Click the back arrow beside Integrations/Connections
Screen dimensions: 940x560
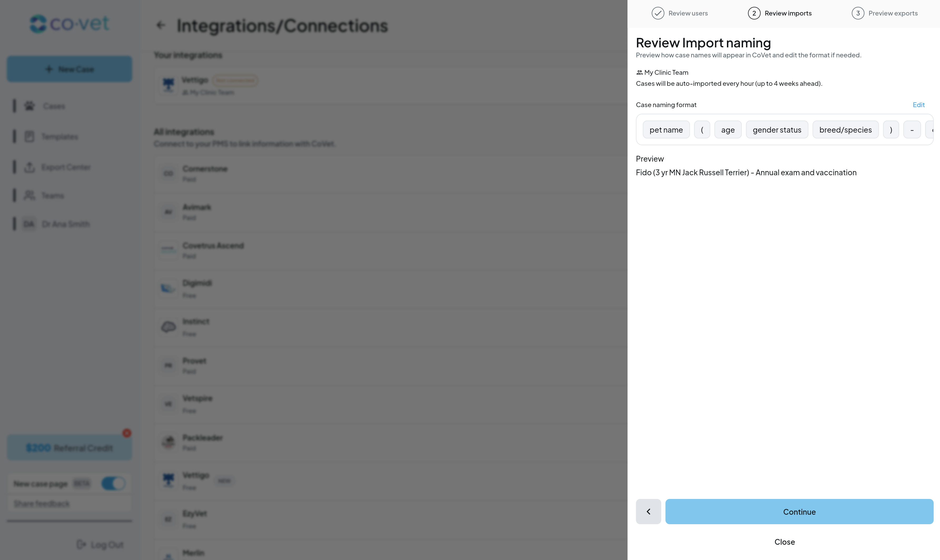tap(161, 25)
